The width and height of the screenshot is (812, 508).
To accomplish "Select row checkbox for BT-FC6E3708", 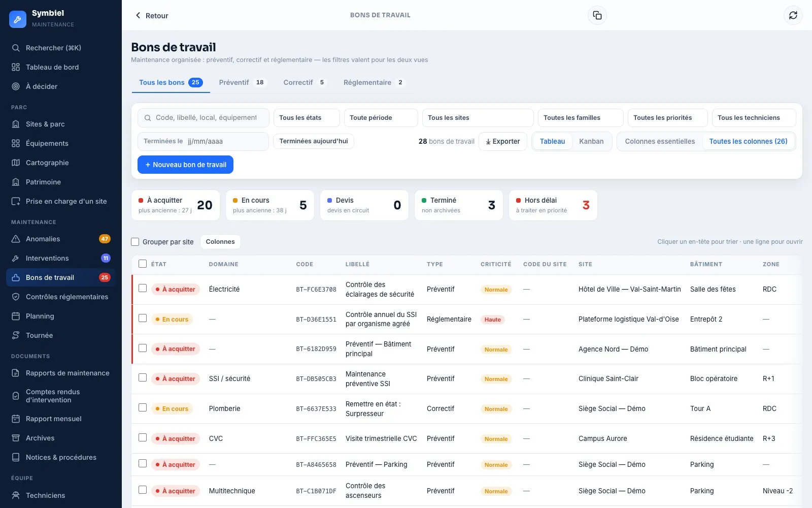I will tap(143, 288).
